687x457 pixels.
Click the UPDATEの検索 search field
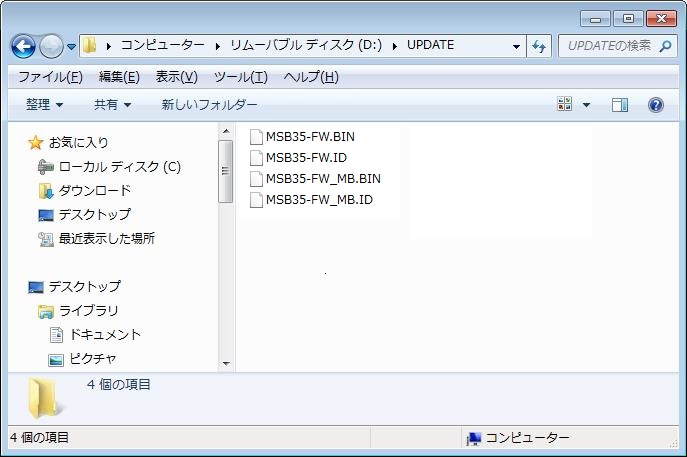pyautogui.click(x=610, y=45)
